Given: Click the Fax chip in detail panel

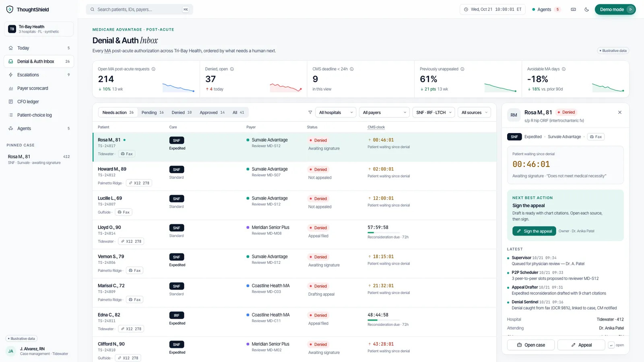Looking at the screenshot, I should pos(596,137).
